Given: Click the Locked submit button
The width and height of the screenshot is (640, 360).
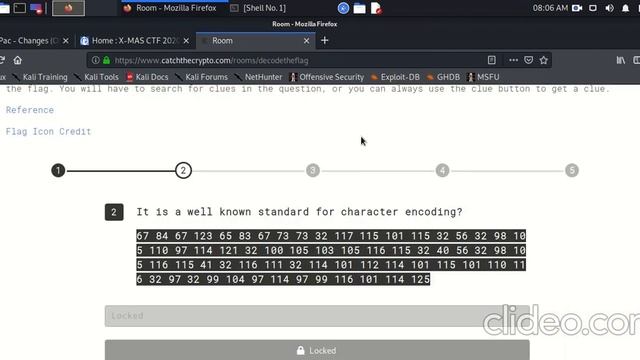Looking at the screenshot, I should coord(317,350).
